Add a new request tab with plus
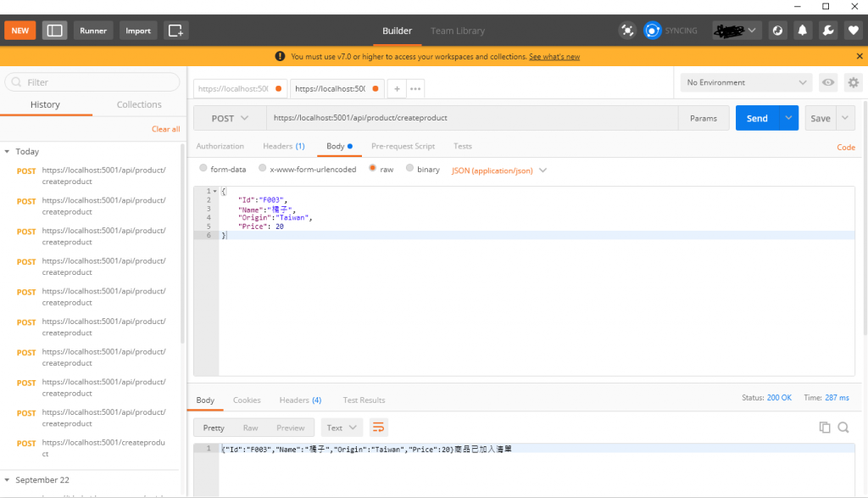The height and width of the screenshot is (498, 868). (397, 88)
